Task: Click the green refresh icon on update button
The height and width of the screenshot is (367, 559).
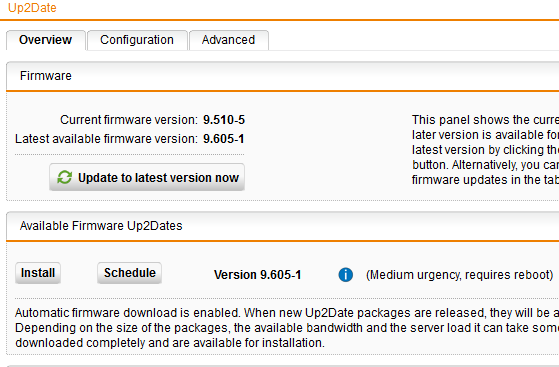Action: [x=65, y=177]
